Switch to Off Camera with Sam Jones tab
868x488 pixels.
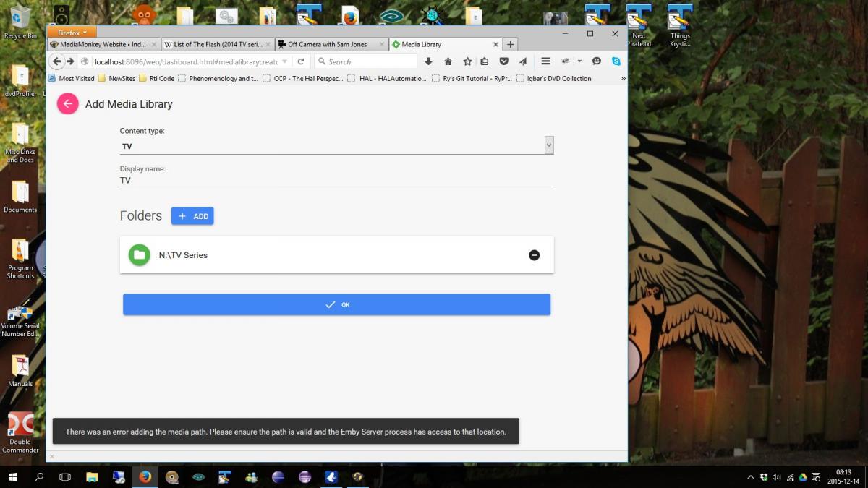(332, 44)
